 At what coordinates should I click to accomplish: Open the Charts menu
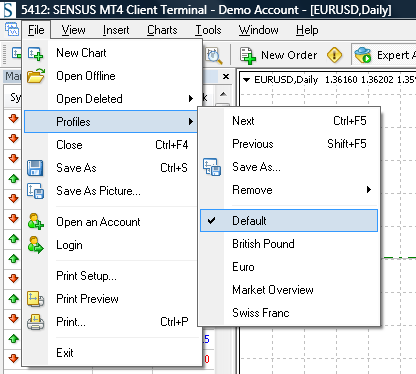tap(162, 30)
